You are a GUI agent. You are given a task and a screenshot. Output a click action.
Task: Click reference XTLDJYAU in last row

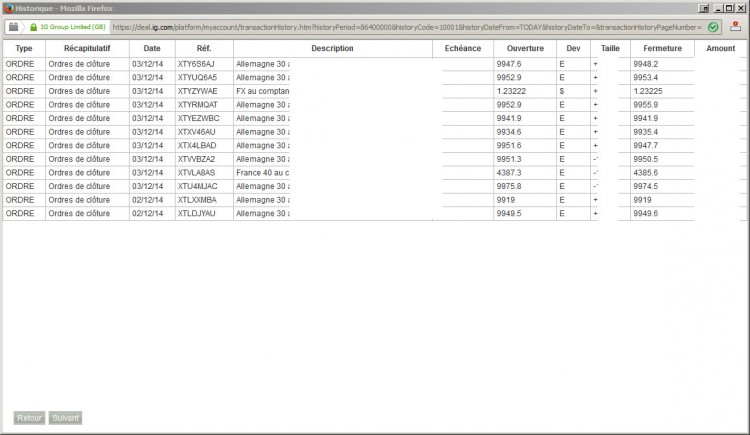(x=197, y=213)
